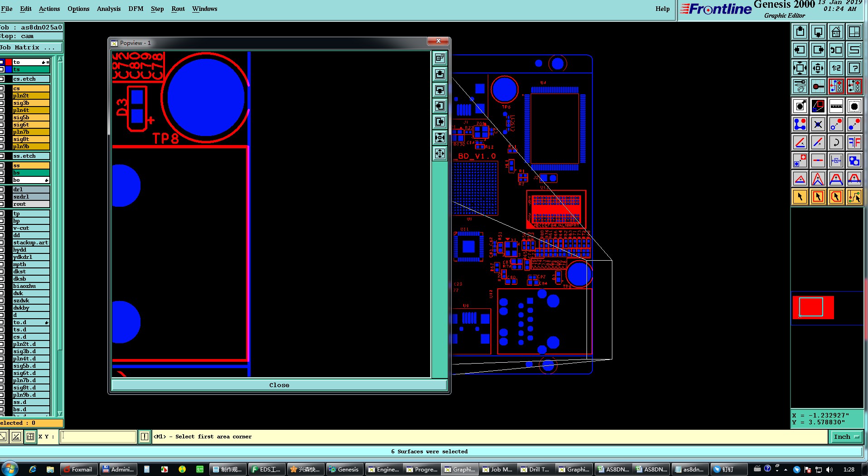Click the layer list scrollbar down arrow
The image size is (868, 476).
tap(60, 413)
